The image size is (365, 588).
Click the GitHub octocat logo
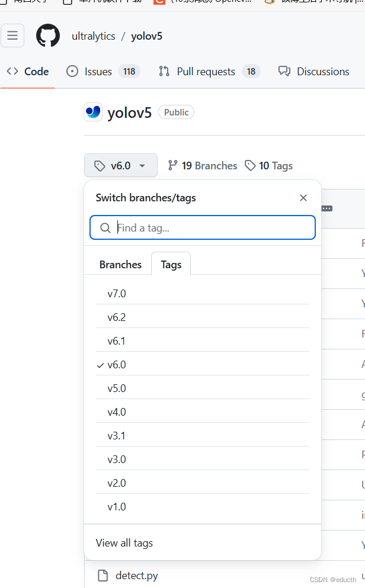coord(47,36)
